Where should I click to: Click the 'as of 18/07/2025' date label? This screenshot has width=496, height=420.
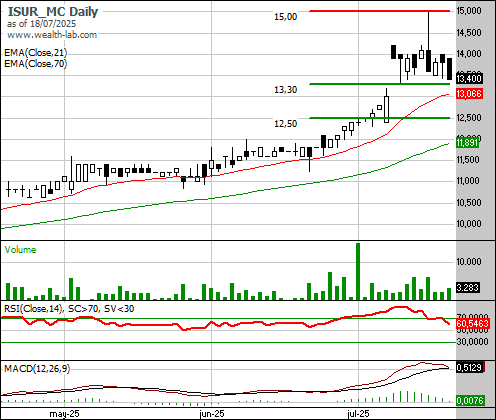click(41, 24)
